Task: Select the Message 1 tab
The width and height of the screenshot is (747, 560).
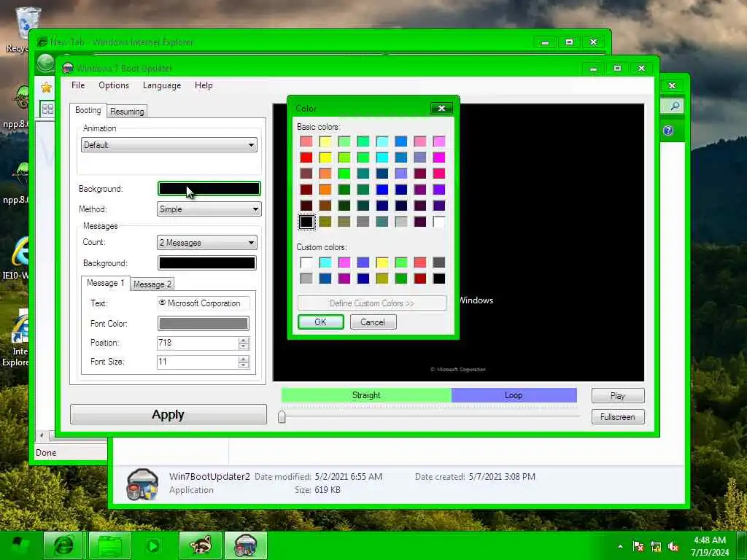Action: 105,283
